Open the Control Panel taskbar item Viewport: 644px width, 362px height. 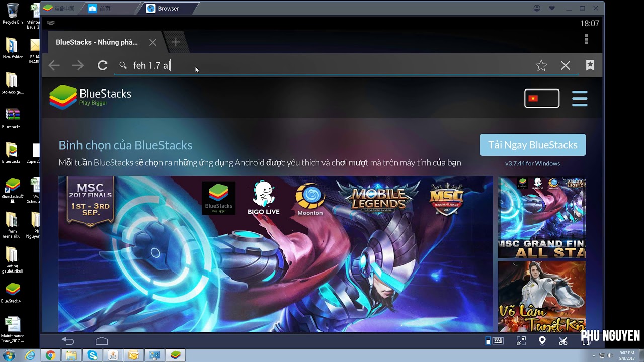point(154,355)
